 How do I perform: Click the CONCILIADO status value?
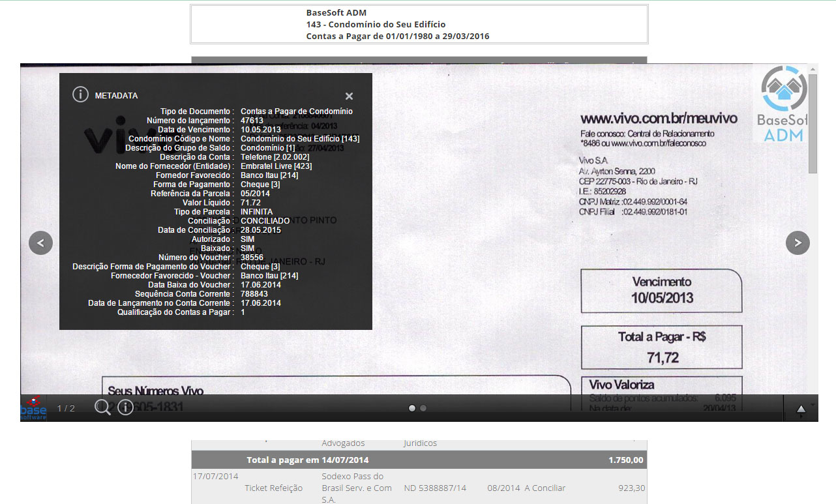[x=265, y=221]
